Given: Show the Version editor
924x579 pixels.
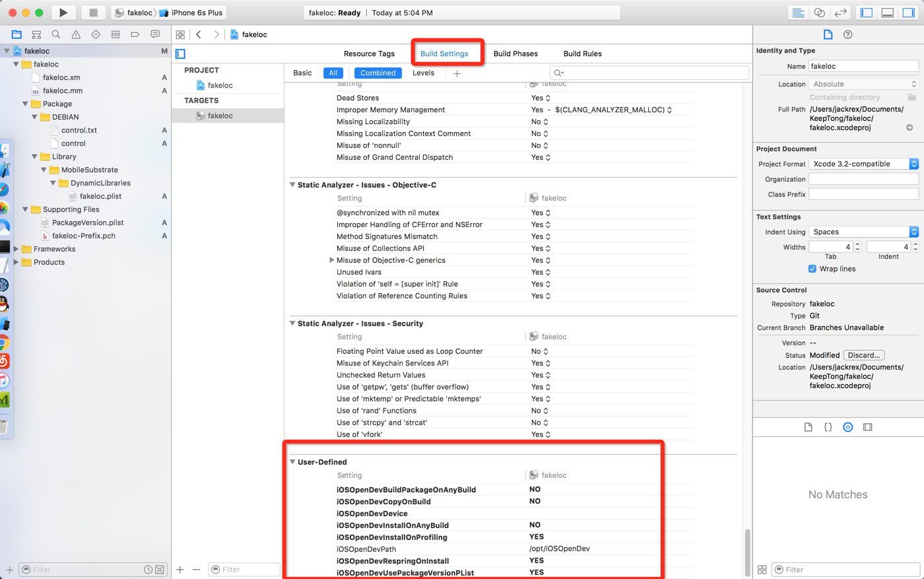Looking at the screenshot, I should coord(840,13).
